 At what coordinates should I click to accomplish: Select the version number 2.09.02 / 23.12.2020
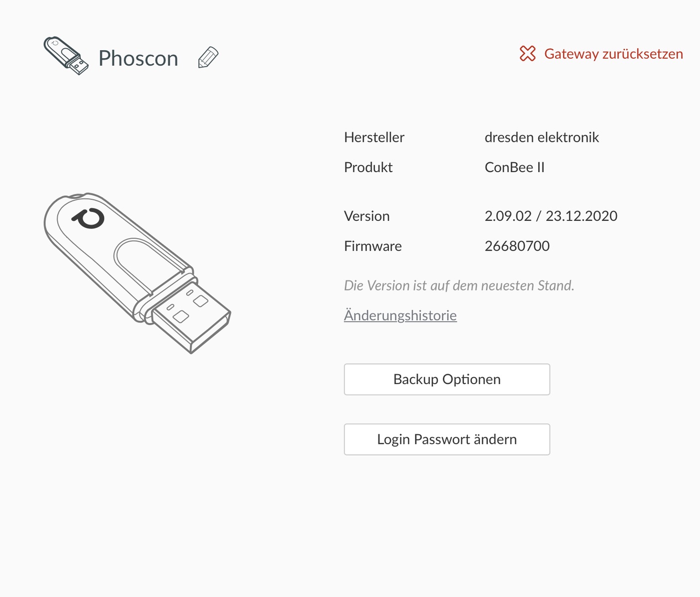(551, 216)
